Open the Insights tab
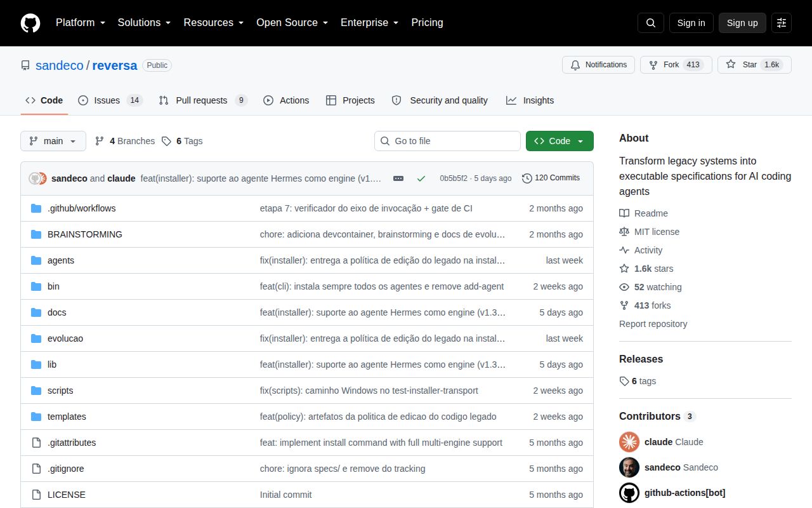This screenshot has height=508, width=812. pos(530,100)
